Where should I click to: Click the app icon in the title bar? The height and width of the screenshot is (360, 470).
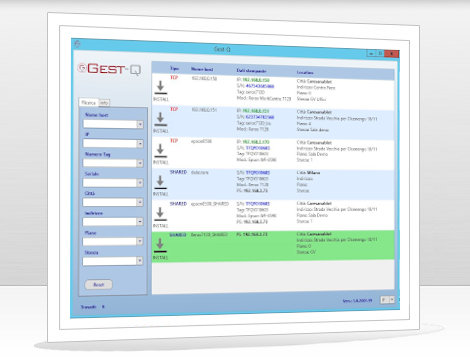pyautogui.click(x=77, y=44)
